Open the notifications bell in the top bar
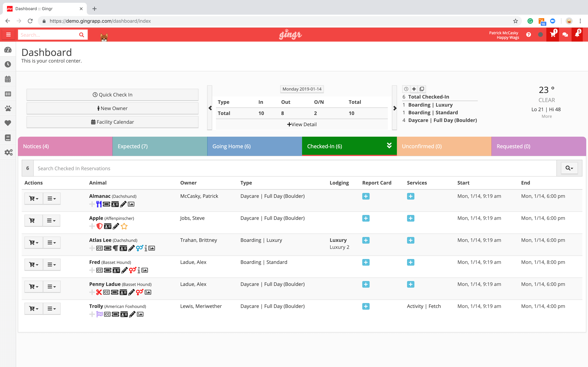This screenshot has height=367, width=588. [577, 35]
